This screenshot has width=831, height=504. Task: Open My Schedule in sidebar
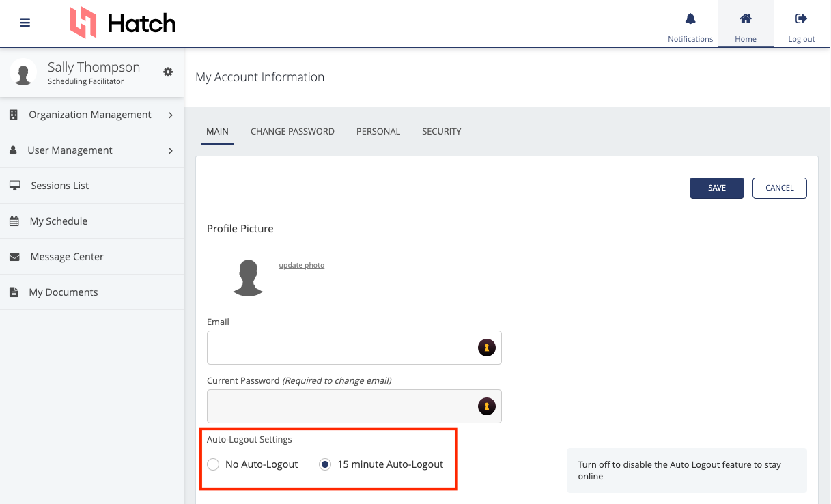91,221
